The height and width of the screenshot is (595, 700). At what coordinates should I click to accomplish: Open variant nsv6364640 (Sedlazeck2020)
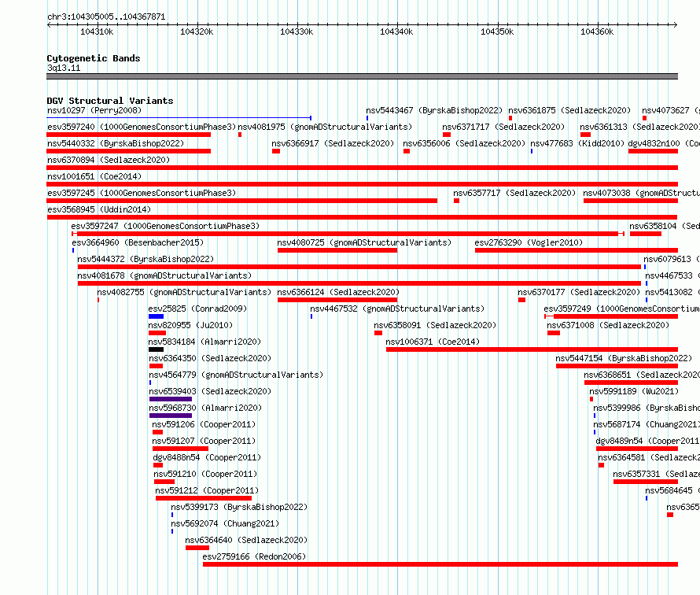(246, 540)
